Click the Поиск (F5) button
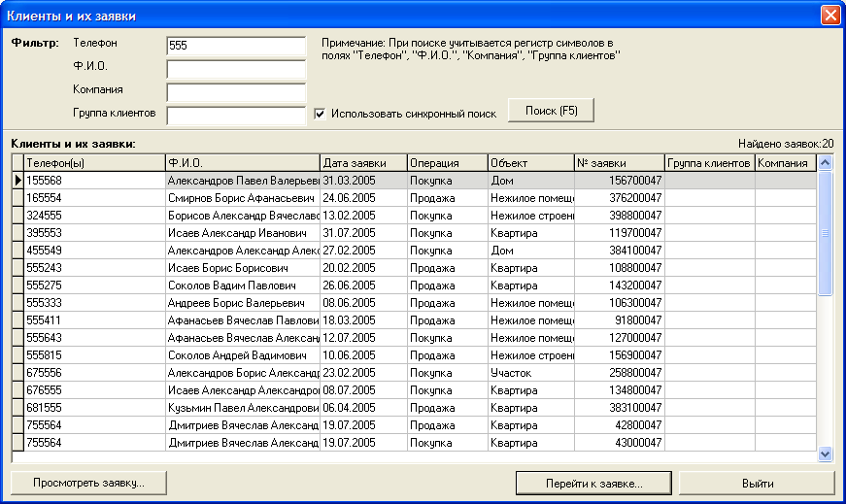 551,111
